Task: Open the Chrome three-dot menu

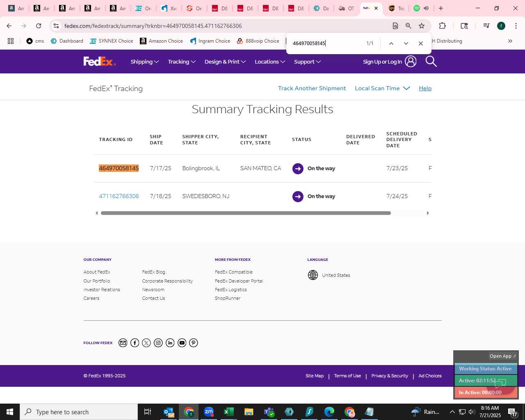Action: pyautogui.click(x=516, y=26)
